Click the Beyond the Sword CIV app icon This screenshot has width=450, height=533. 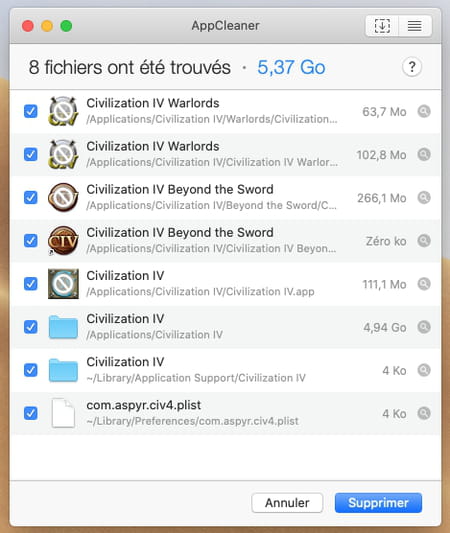pos(63,241)
